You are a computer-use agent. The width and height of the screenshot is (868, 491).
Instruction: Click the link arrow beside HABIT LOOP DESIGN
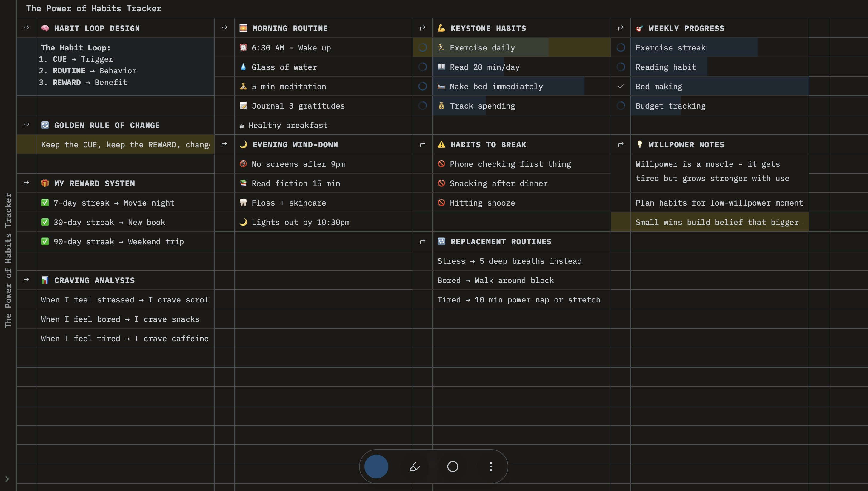(26, 28)
